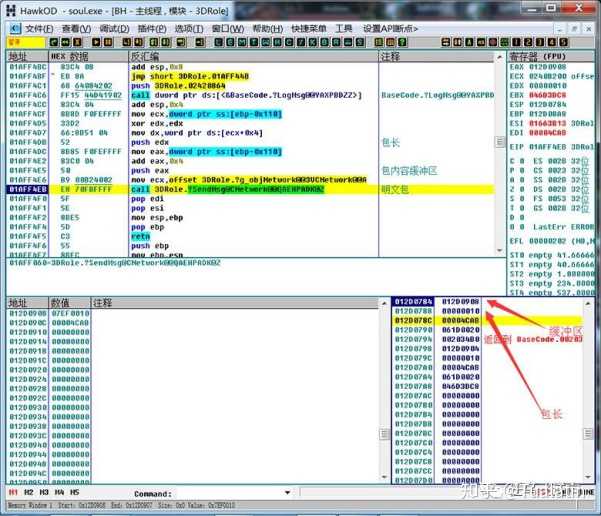Select the 'jmp short 3DRole.01AFF4AB' instruction line
The image size is (601, 516).
[250, 76]
